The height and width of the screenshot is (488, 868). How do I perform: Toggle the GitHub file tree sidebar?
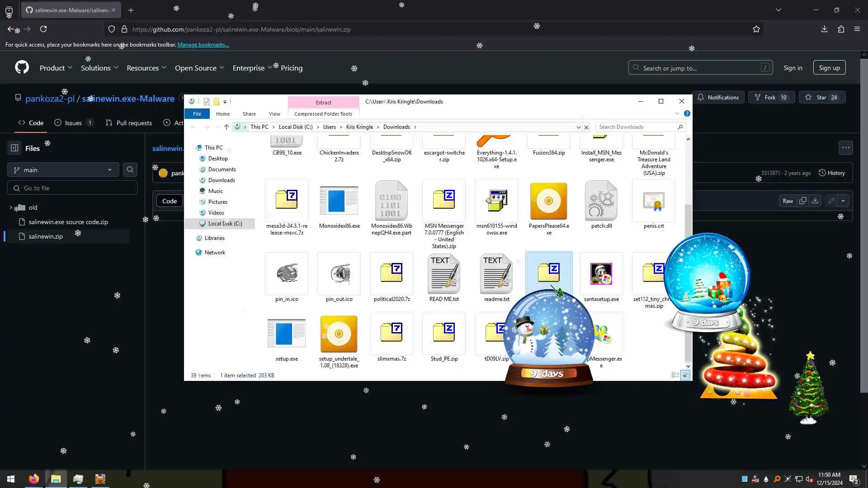14,148
